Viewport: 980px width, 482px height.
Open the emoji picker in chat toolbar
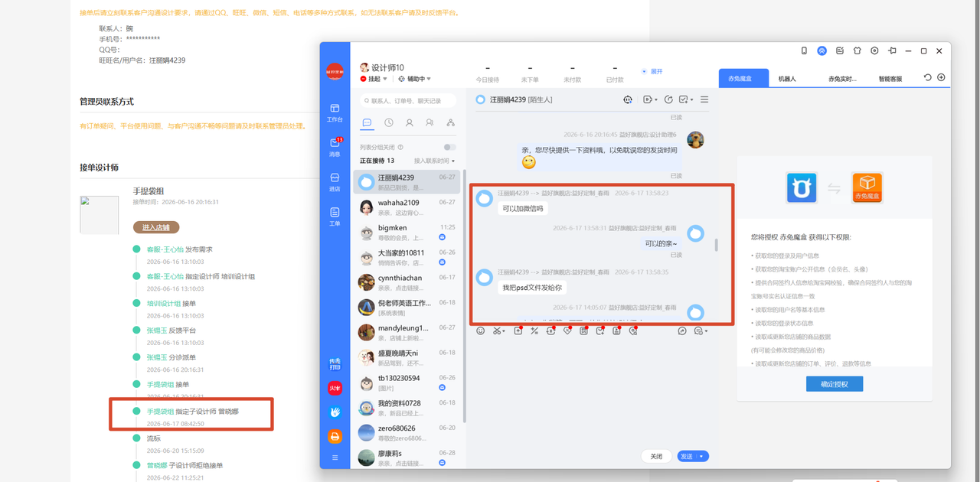(x=481, y=331)
